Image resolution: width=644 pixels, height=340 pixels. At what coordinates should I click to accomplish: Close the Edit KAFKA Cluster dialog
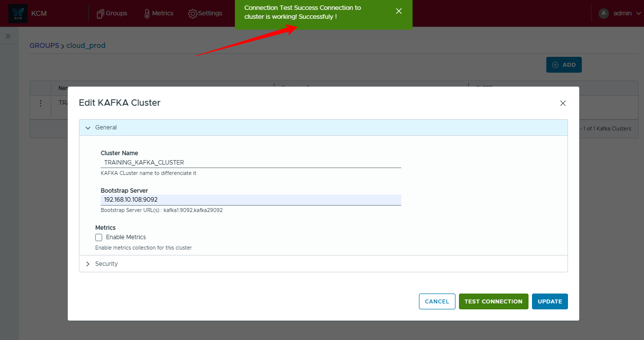click(563, 103)
